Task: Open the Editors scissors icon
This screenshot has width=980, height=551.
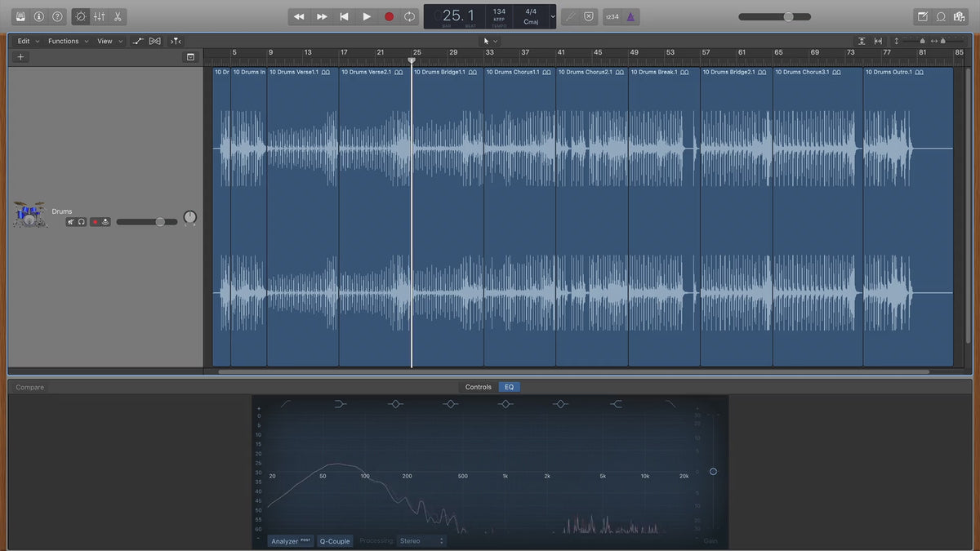Action: pos(118,16)
